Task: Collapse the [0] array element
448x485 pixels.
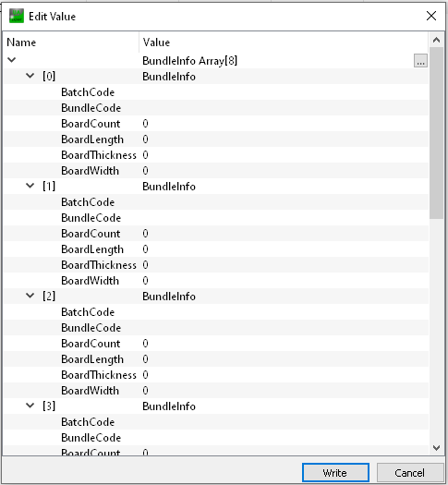Action: pyautogui.click(x=30, y=75)
